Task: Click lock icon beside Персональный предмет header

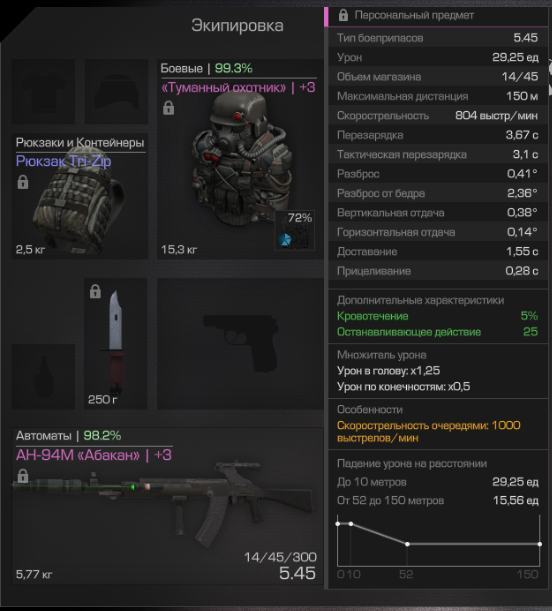Action: 343,15
